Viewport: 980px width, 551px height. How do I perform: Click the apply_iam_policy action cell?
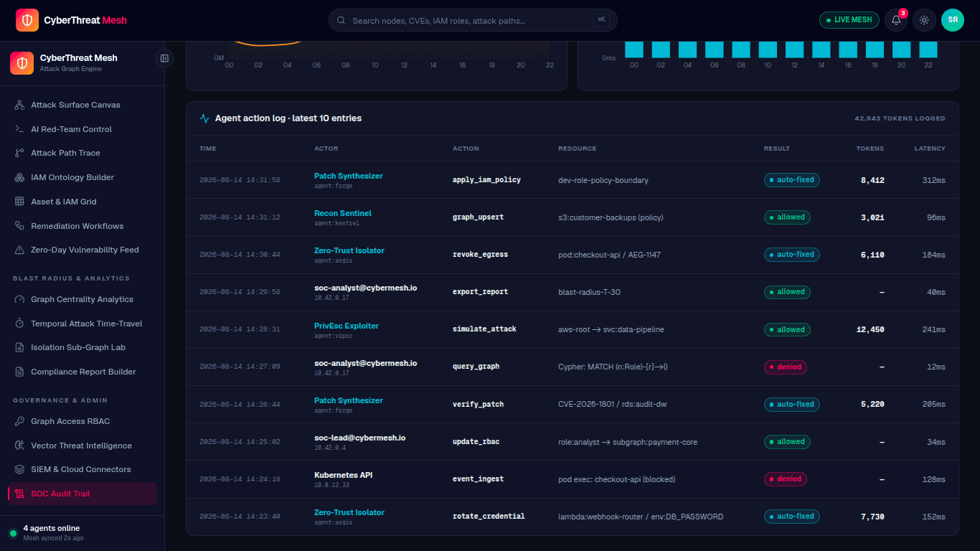click(486, 180)
